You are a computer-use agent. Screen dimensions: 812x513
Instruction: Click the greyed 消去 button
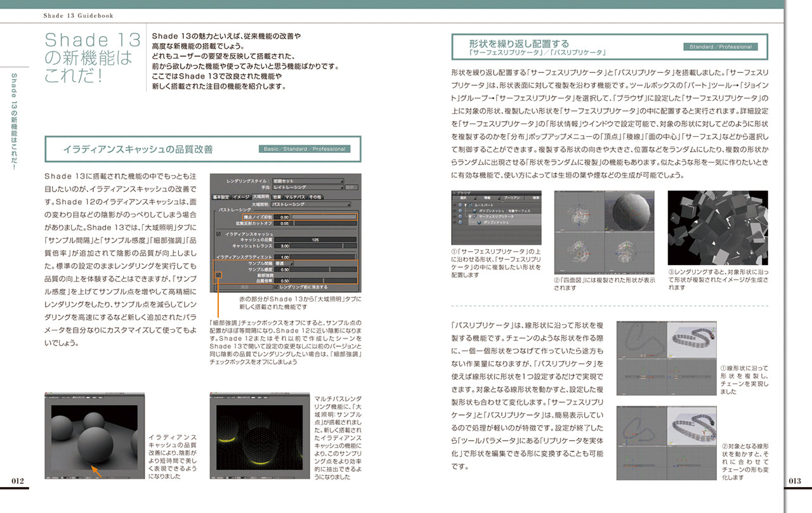click(244, 287)
